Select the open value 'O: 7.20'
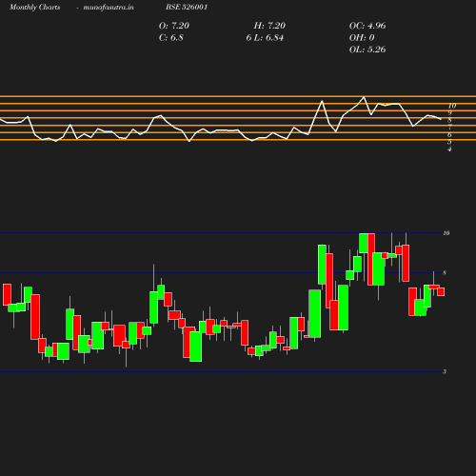 [x=174, y=26]
